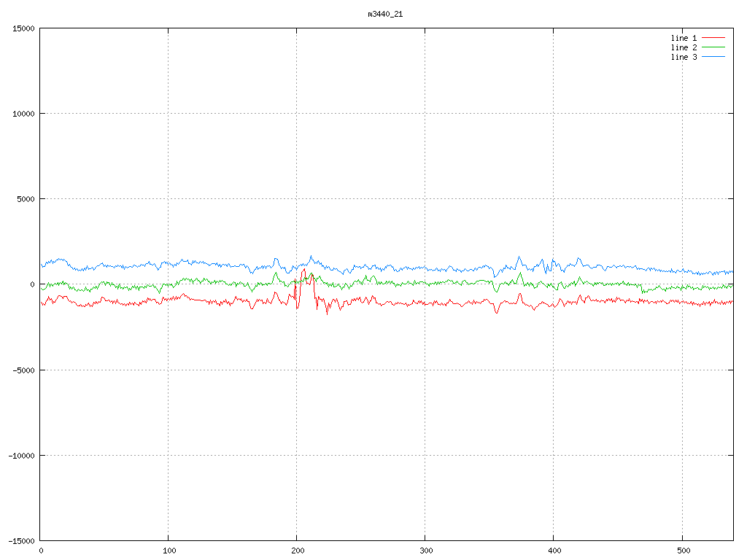747x560 pixels.
Task: Click the chart title m3440_21
Action: 385,14
